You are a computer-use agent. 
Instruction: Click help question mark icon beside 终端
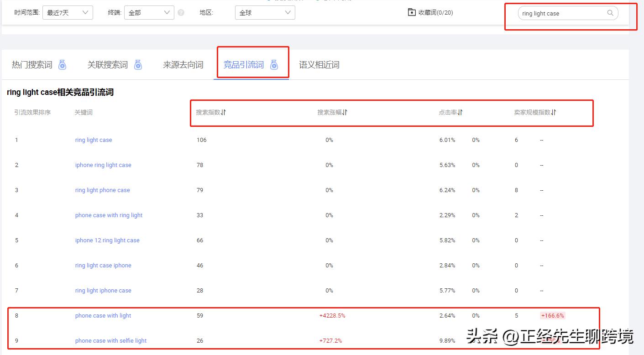[x=181, y=13]
